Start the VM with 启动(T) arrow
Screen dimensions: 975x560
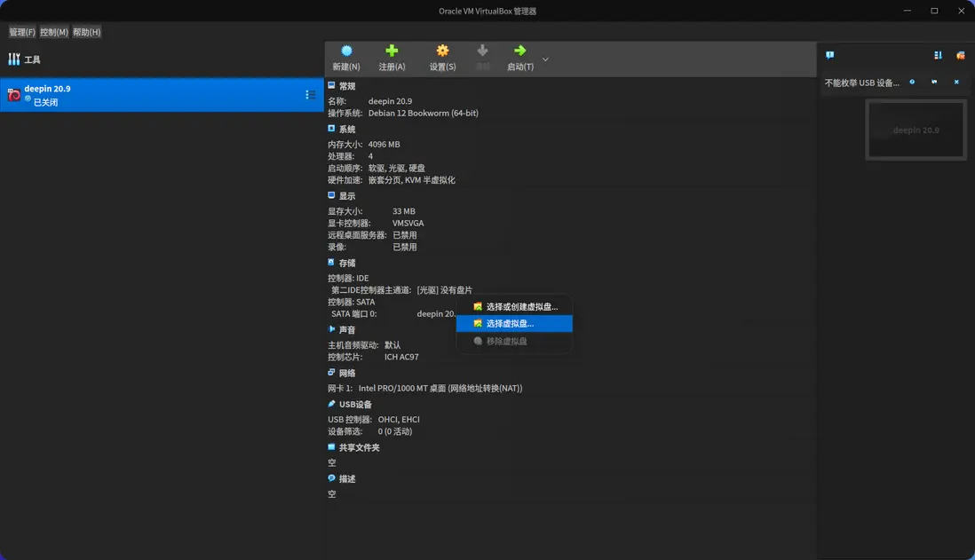coord(519,58)
